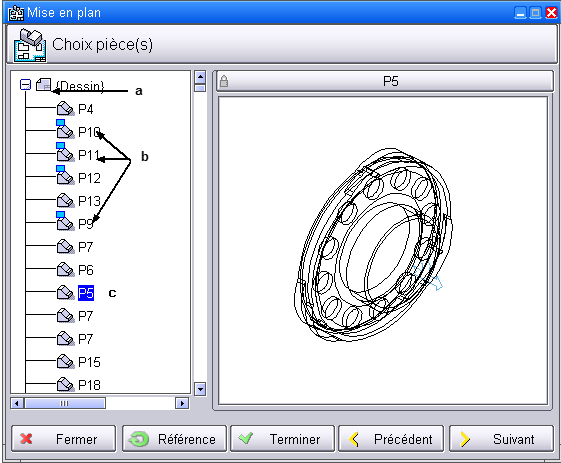Viewport: 561px width, 463px height.
Task: Select the Dessin drawing icon
Action: point(43,84)
